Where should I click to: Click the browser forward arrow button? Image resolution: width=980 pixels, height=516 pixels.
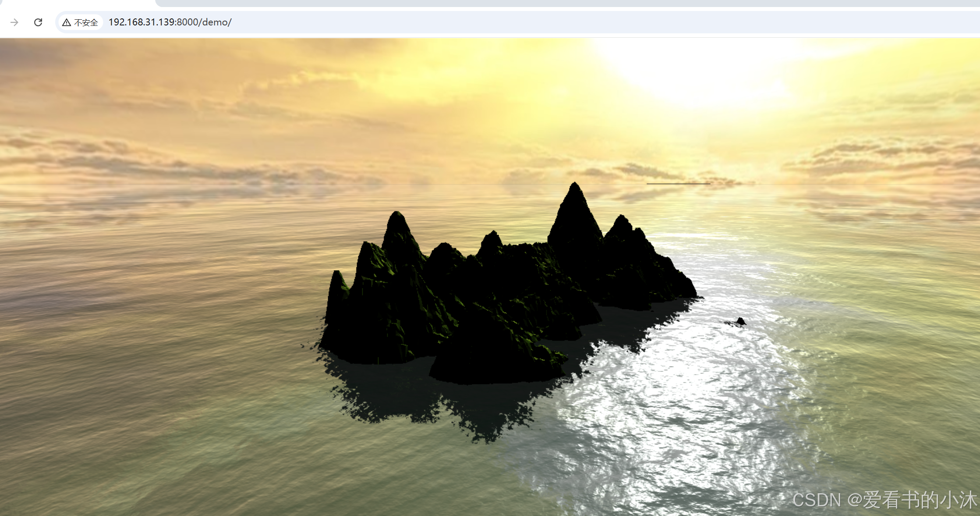click(x=14, y=22)
